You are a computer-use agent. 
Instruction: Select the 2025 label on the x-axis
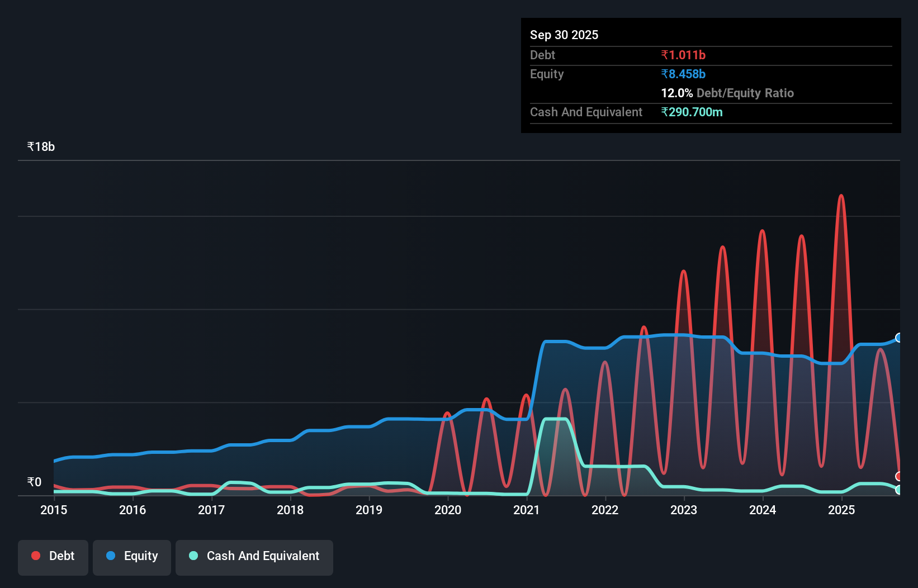tap(842, 510)
